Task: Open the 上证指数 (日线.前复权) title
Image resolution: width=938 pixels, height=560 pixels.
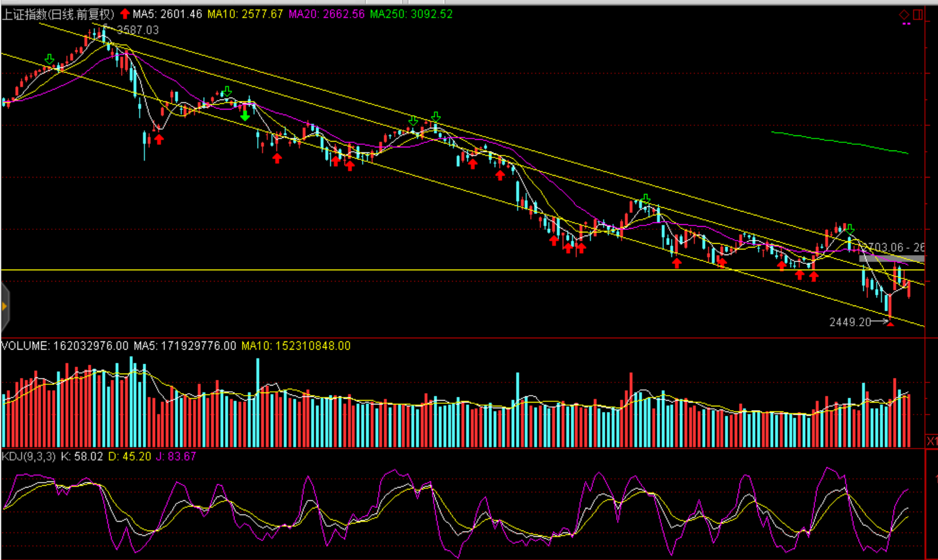Action: tap(58, 14)
